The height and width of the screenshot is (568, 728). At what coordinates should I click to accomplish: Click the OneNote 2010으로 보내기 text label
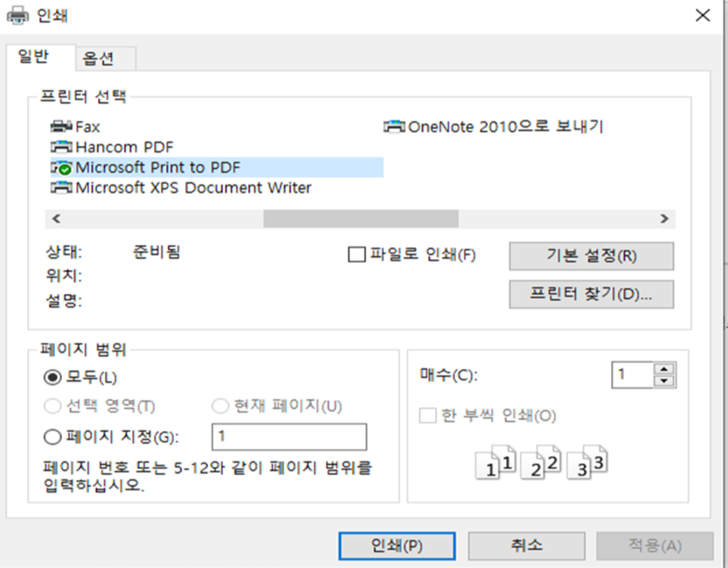(x=506, y=127)
